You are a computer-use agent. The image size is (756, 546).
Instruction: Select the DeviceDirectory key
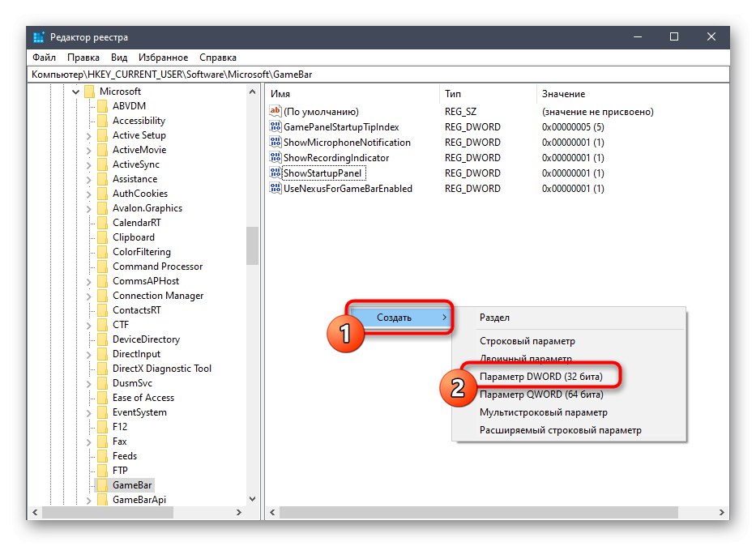(146, 339)
